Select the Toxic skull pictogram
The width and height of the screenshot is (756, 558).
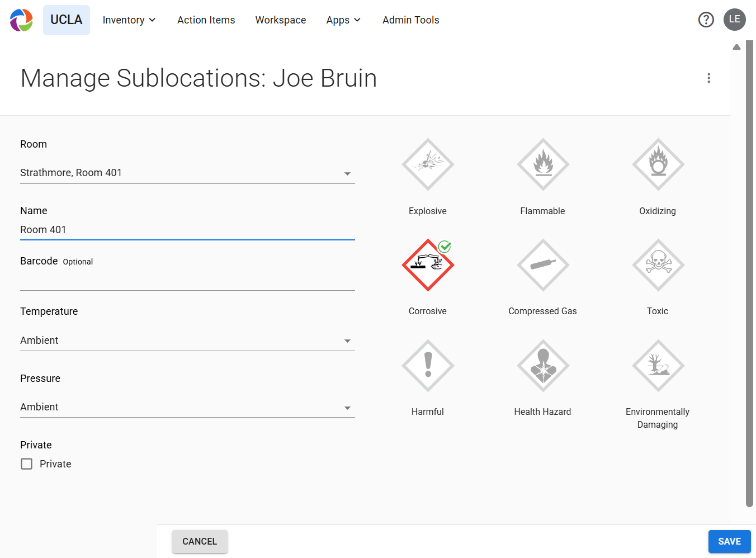coord(658,265)
